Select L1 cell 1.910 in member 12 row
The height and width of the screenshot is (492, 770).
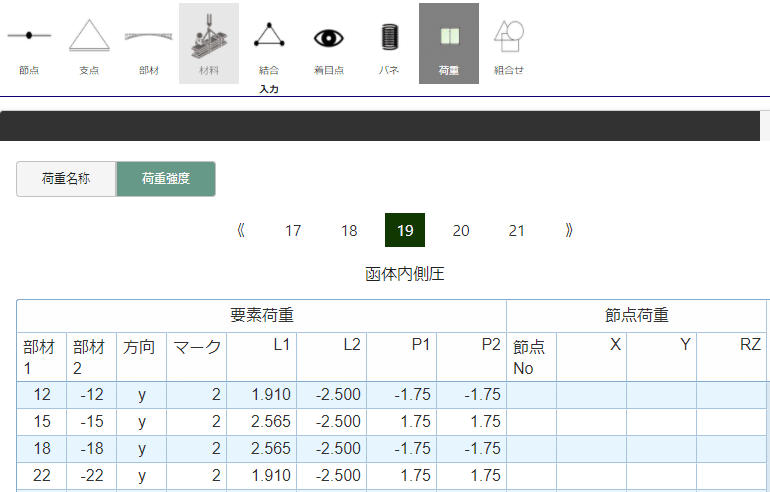click(262, 395)
